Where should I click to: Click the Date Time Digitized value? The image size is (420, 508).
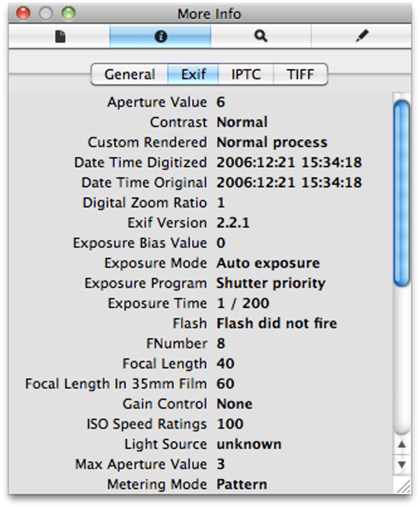[x=289, y=163]
